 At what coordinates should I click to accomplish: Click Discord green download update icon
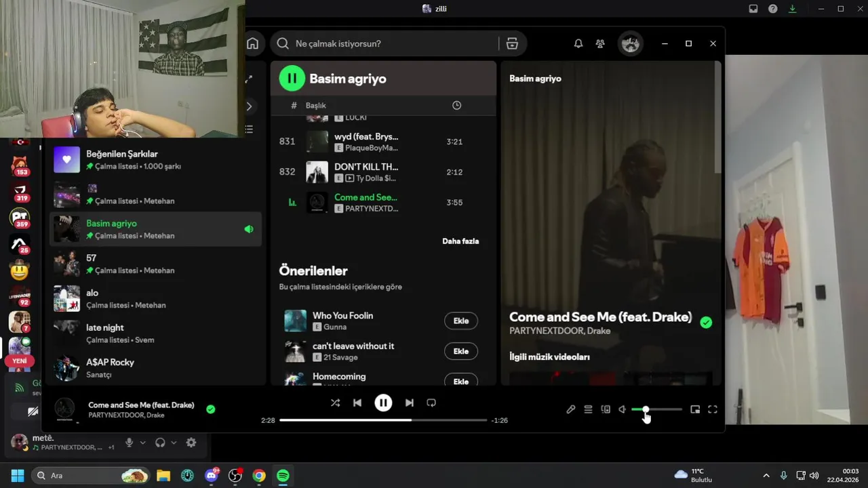[x=792, y=9]
